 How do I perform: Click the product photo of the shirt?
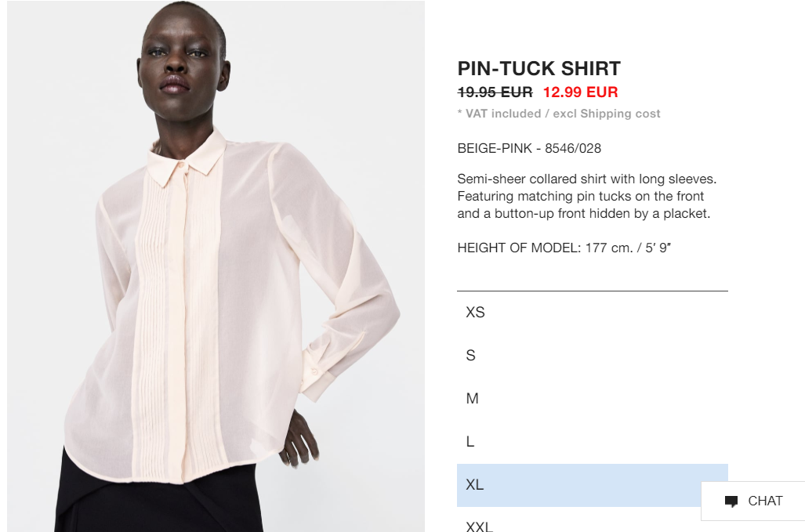216,266
